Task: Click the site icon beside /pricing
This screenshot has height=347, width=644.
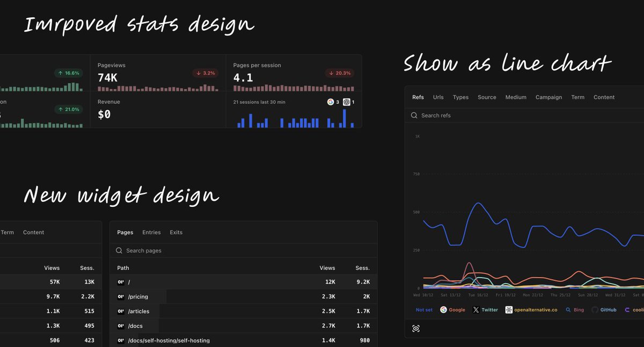Action: (121, 297)
